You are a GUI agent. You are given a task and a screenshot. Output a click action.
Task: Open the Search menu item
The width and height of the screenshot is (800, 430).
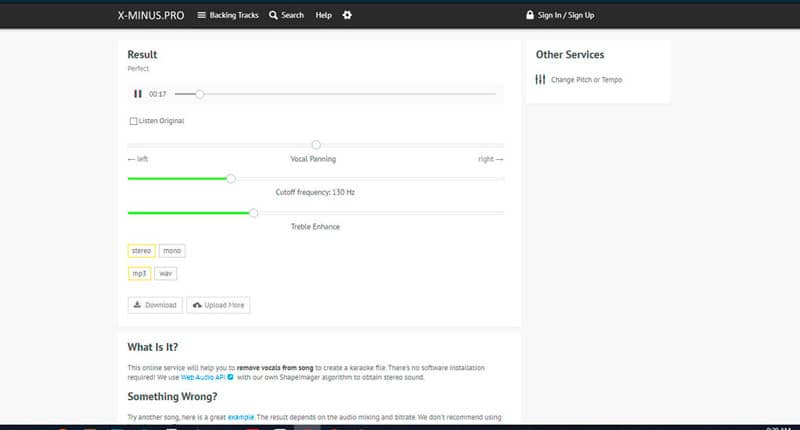pos(292,15)
